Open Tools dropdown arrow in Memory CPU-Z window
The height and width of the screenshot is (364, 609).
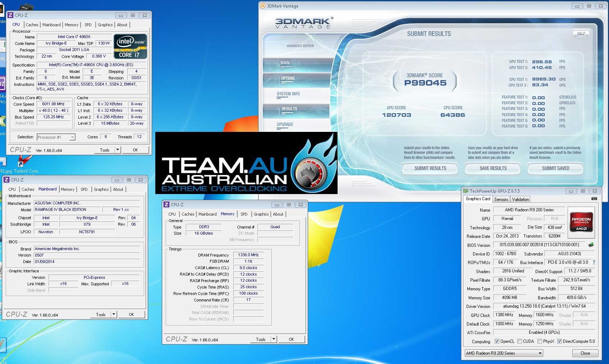[x=274, y=339]
